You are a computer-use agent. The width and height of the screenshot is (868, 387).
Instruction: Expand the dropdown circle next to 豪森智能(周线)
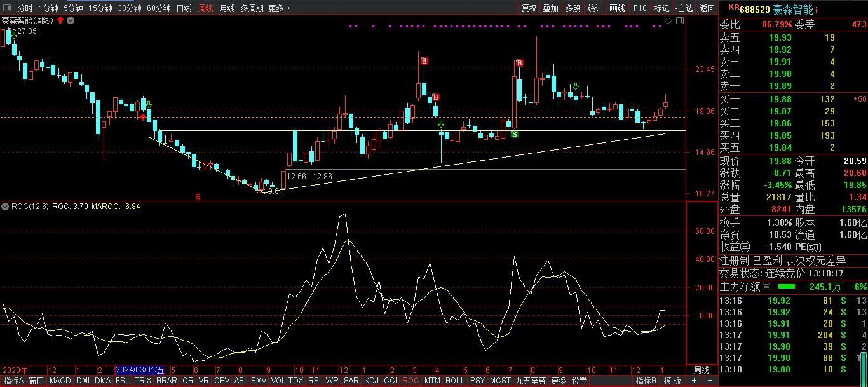[x=71, y=20]
